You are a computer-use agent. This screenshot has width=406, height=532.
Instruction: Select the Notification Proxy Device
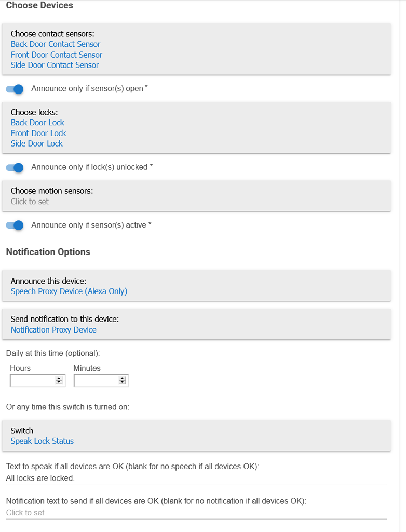pos(53,330)
